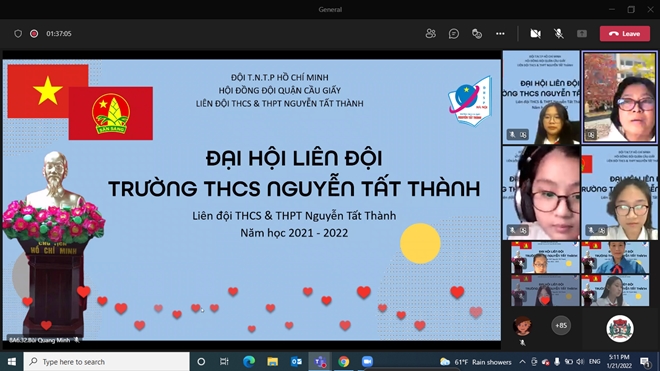Switch to Microsoft Teams taskbar icon
Image resolution: width=660 pixels, height=371 pixels.
pyautogui.click(x=320, y=362)
